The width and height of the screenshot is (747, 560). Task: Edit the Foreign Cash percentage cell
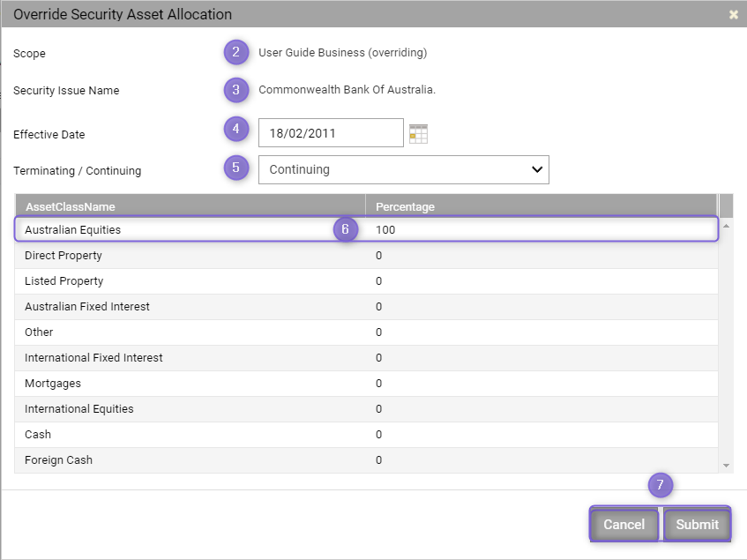click(x=542, y=460)
